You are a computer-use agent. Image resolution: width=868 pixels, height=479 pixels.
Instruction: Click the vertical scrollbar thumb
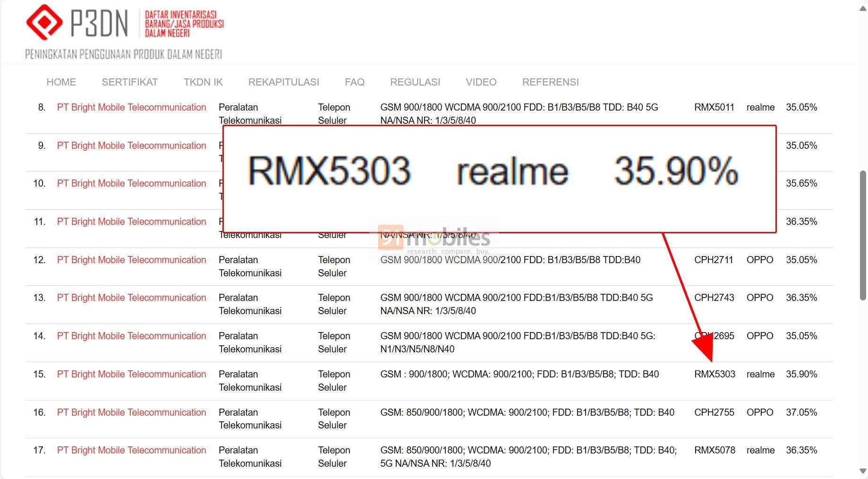863,235
